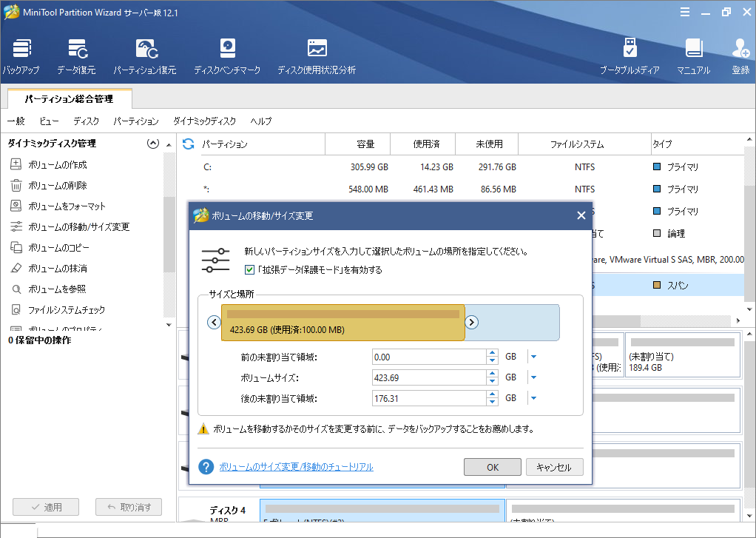Click the ブータブルメディア (Bootable Media) icon
756x538 pixels.
click(x=630, y=57)
